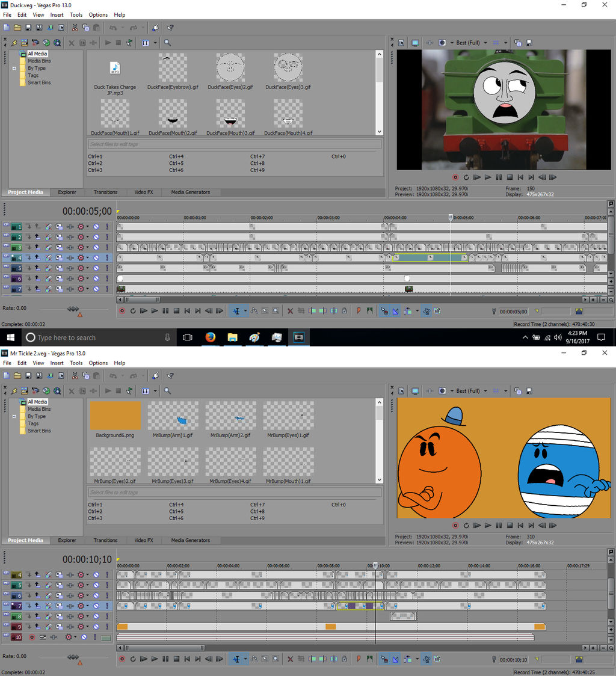616x676 pixels.
Task: Select the Envelope edit tool in Duck.veg
Action: (254, 311)
